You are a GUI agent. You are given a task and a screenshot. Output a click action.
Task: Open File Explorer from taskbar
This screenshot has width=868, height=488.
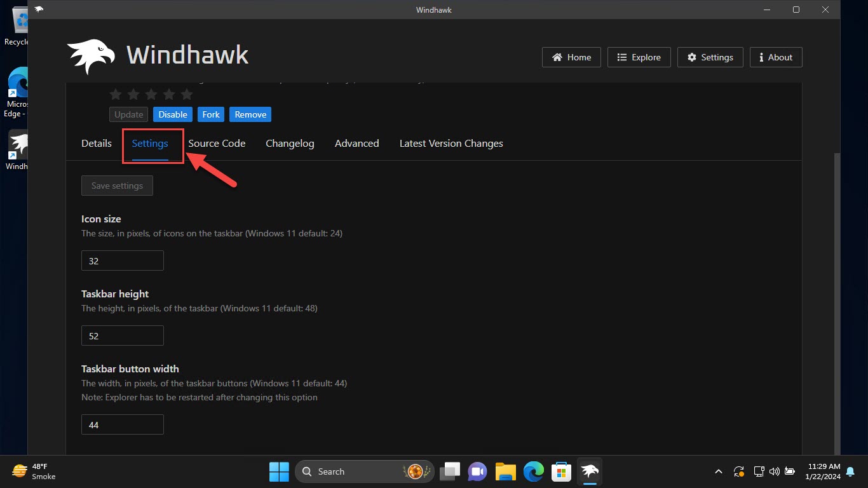point(505,471)
